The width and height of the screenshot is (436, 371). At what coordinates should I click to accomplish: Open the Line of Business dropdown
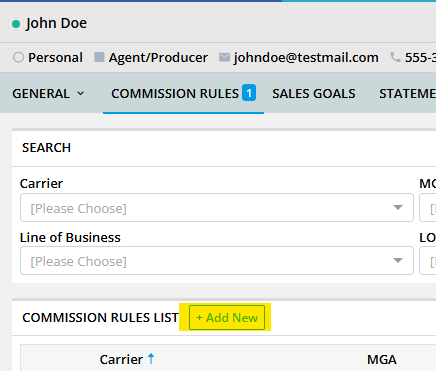click(217, 261)
